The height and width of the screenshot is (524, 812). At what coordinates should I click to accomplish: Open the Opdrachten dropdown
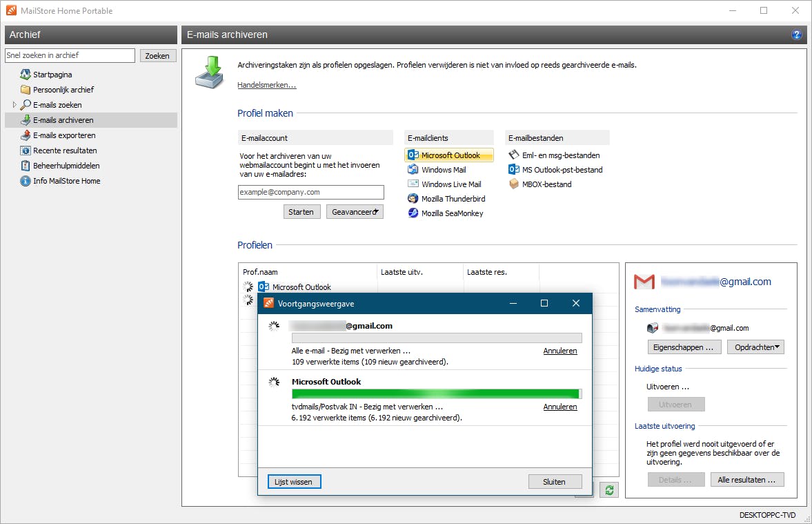click(755, 347)
